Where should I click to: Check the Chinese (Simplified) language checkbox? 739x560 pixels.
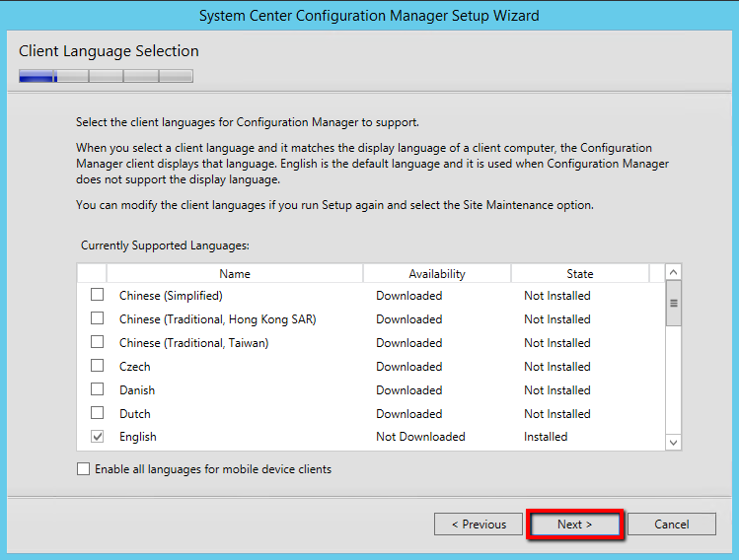point(97,295)
